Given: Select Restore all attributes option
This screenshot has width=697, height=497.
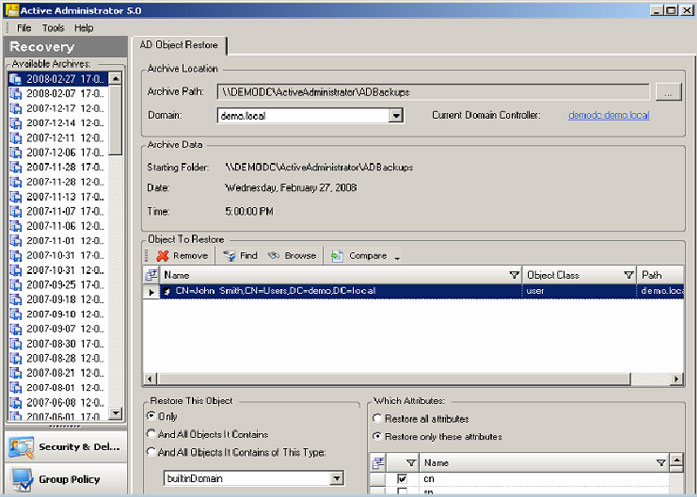Looking at the screenshot, I should point(377,418).
